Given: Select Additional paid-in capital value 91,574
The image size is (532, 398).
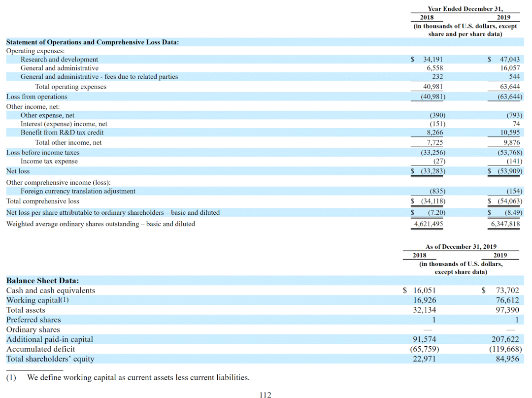Looking at the screenshot, I should coord(425,339).
